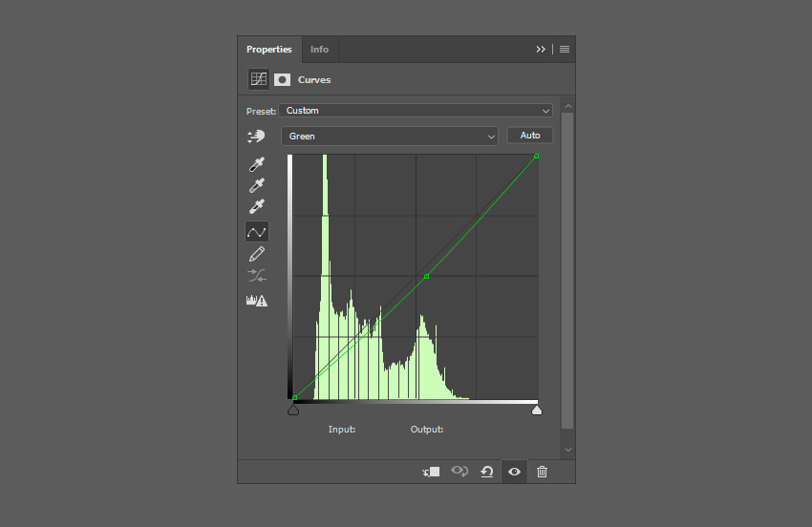The height and width of the screenshot is (527, 812).
Task: Pick the gray point eyedropper
Action: point(257,185)
